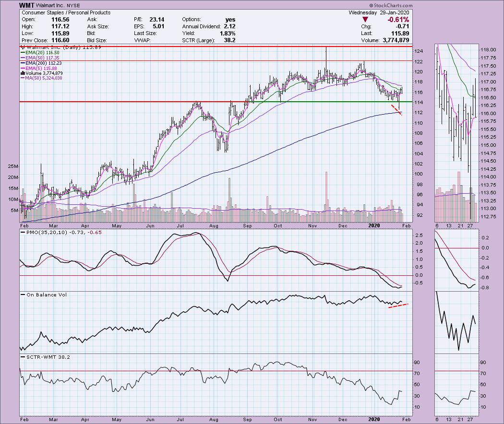The height and width of the screenshot is (424, 504).
Task: Click the pink EMA(5) legend line marker
Action: [23, 68]
